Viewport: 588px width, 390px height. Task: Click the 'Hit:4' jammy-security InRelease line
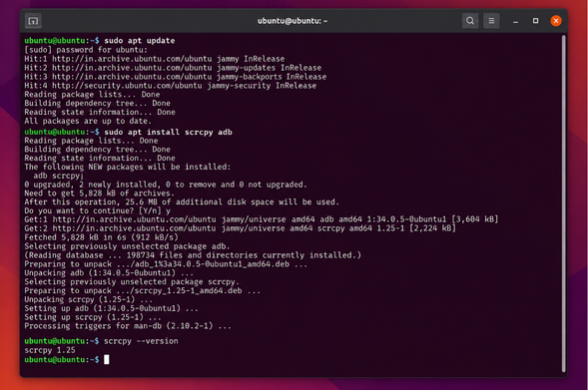(x=171, y=86)
